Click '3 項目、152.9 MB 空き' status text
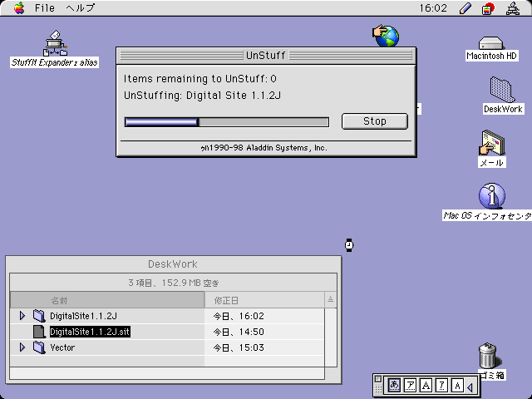This screenshot has height=399, width=532. [x=174, y=283]
